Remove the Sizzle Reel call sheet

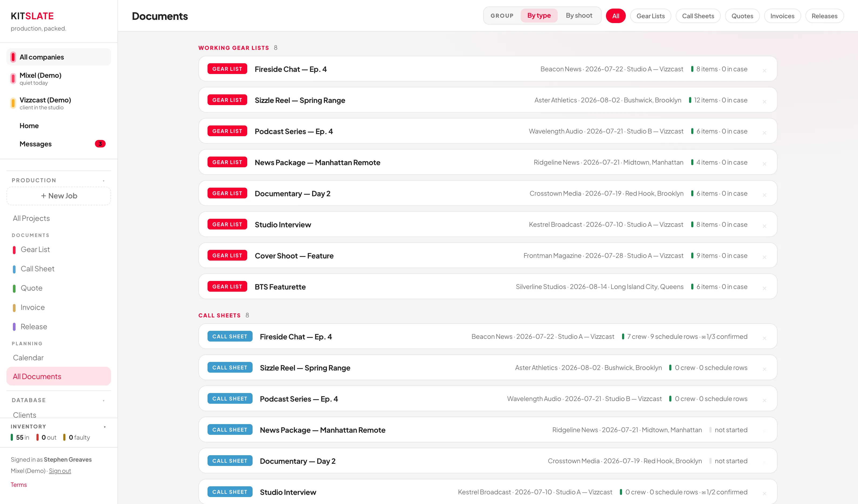(x=764, y=369)
